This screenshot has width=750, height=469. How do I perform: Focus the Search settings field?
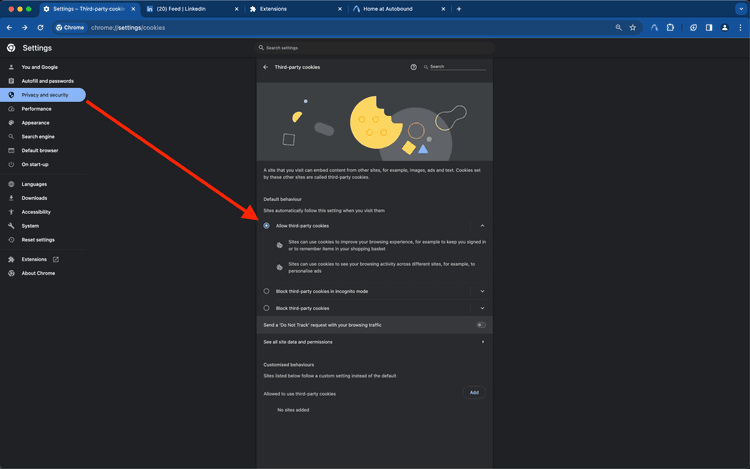click(375, 48)
